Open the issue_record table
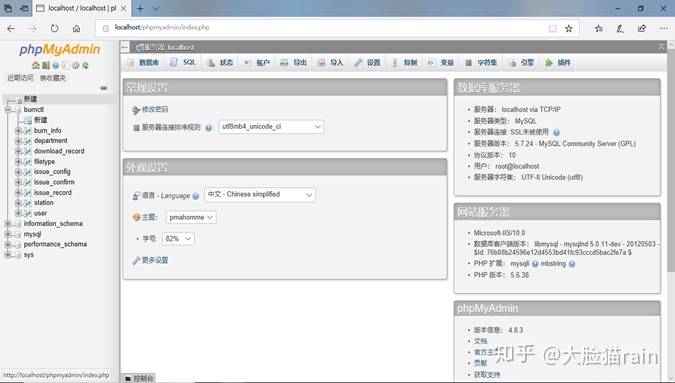The image size is (675, 383). coord(53,193)
